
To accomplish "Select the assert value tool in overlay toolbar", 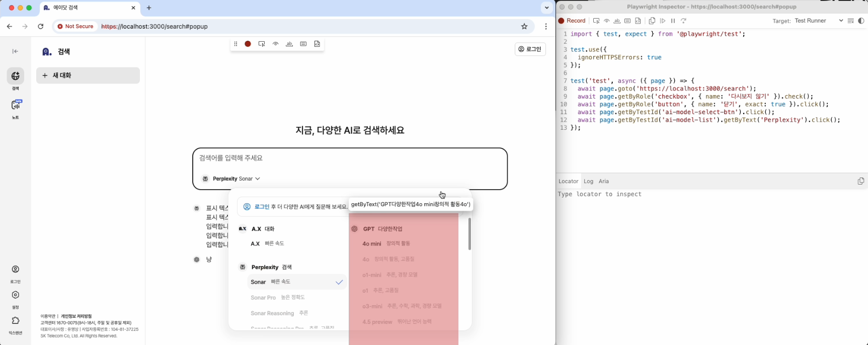I will point(303,44).
